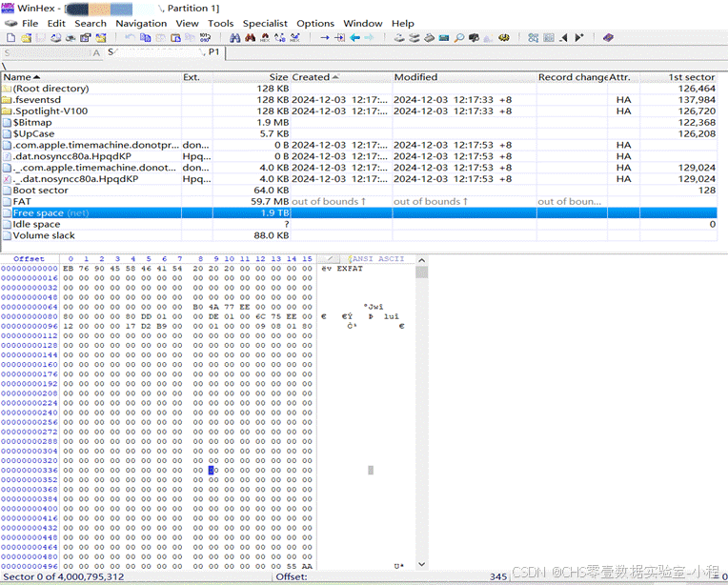Switch to the P1 partition tab
Image resolution: width=728 pixels, height=585 pixels.
tap(164, 52)
